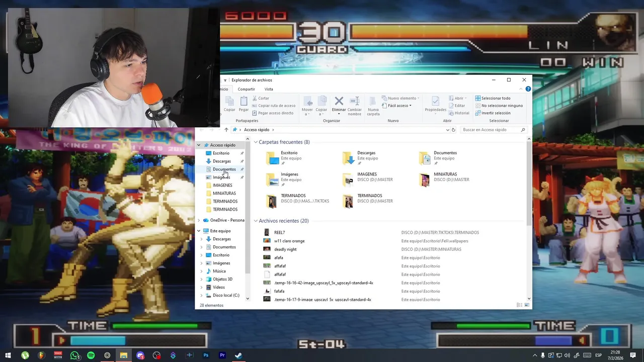The height and width of the screenshot is (362, 644).
Task: Collapse the Archivos recientes (20) section
Action: pos(256,221)
